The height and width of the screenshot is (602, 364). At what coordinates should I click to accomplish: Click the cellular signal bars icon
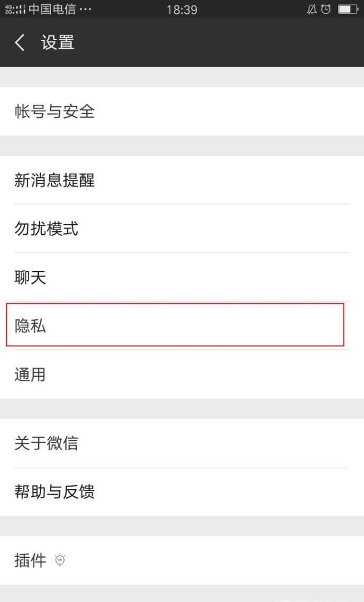point(21,9)
